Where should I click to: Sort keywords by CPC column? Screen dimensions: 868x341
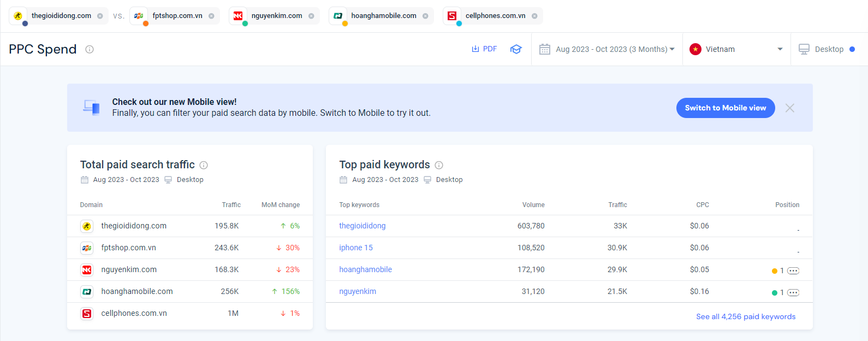click(x=703, y=205)
